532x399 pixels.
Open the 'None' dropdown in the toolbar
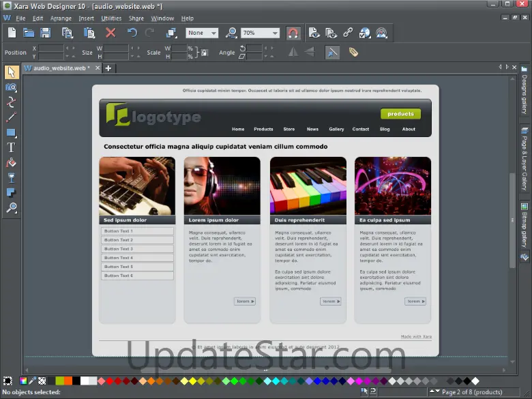(x=213, y=33)
